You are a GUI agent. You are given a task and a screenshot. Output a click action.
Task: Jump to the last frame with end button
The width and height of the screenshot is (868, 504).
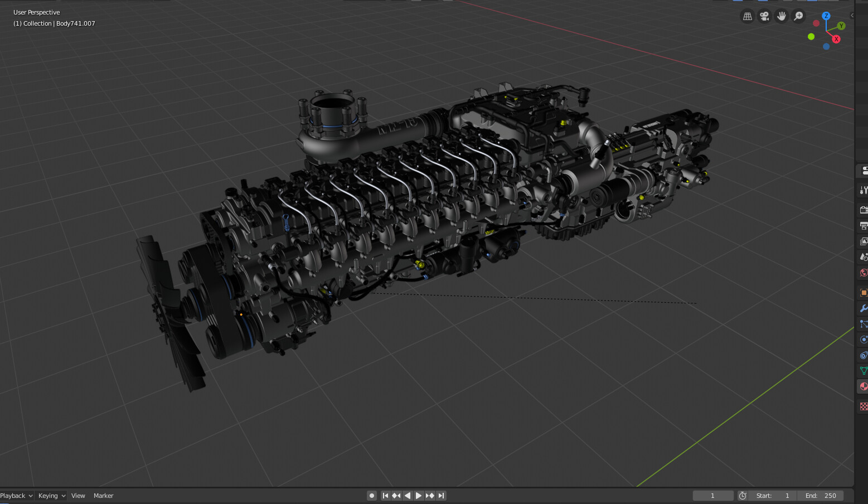tap(441, 495)
